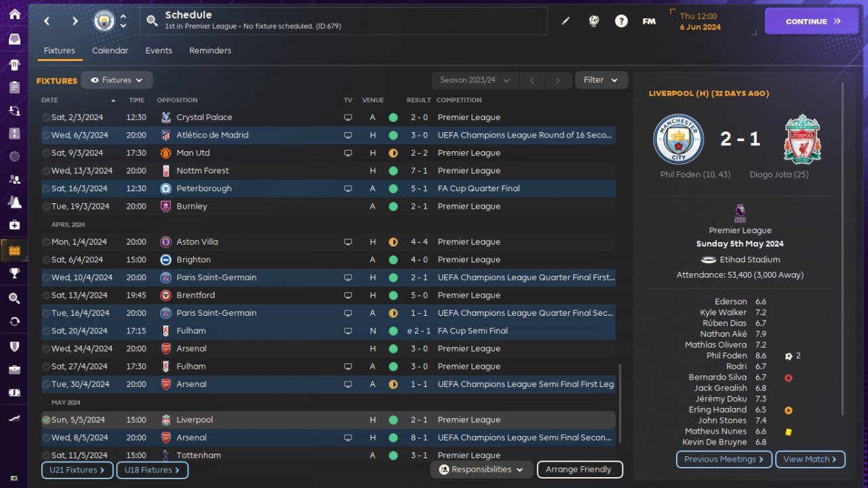The height and width of the screenshot is (488, 868).
Task: Open the Home screen from the sidebar
Action: 14,14
